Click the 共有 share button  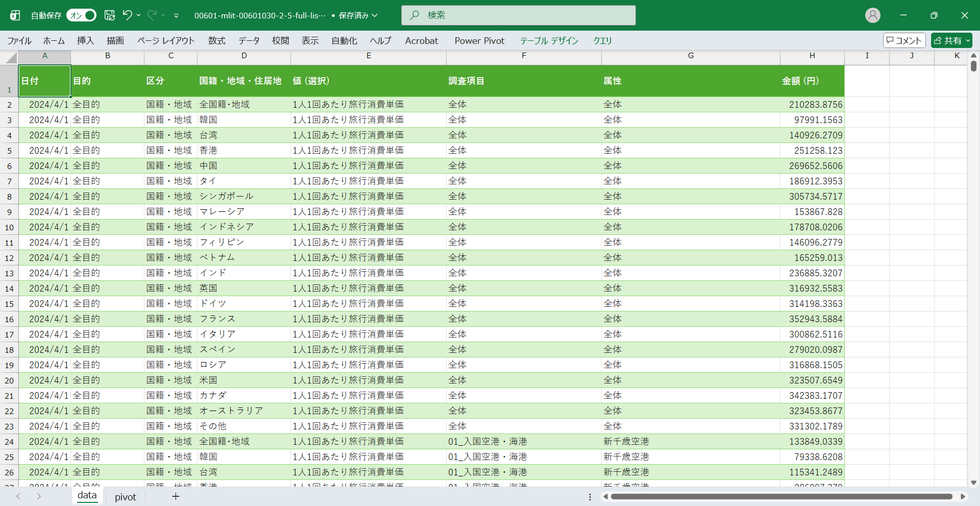point(951,40)
